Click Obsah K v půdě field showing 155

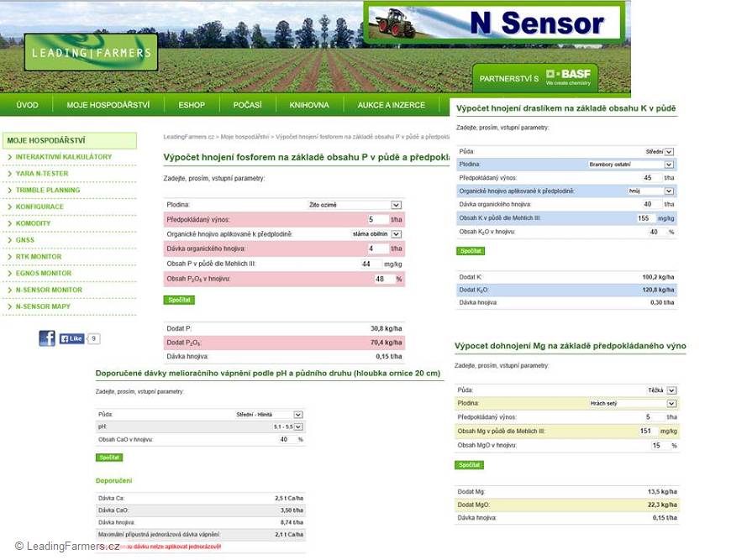pos(645,218)
